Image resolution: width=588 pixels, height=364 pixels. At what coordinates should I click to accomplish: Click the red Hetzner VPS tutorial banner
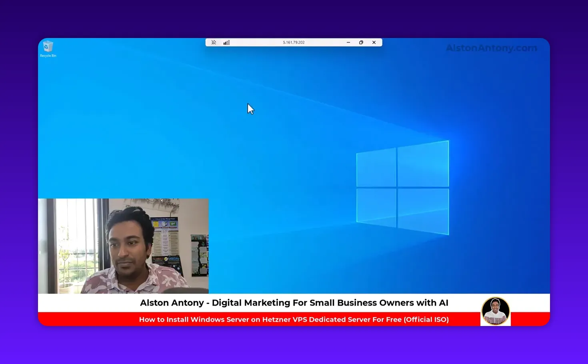coord(294,319)
